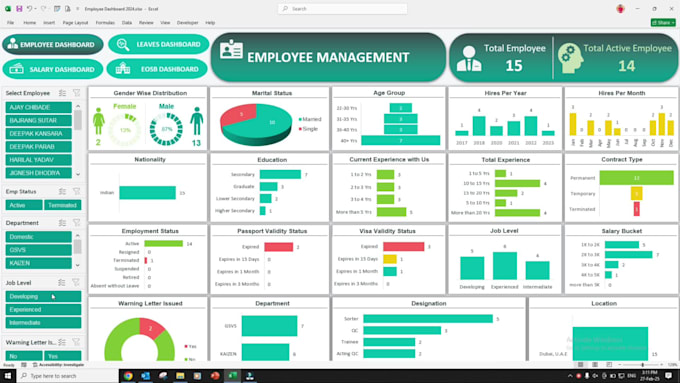Filter Job Level by Experienced
The height and width of the screenshot is (383, 680).
tap(43, 310)
